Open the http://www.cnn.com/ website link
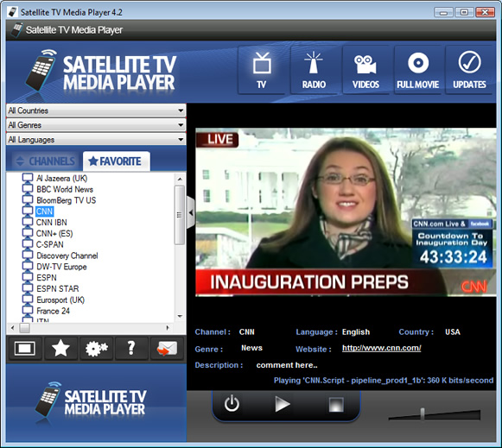The image size is (502, 448). (381, 348)
